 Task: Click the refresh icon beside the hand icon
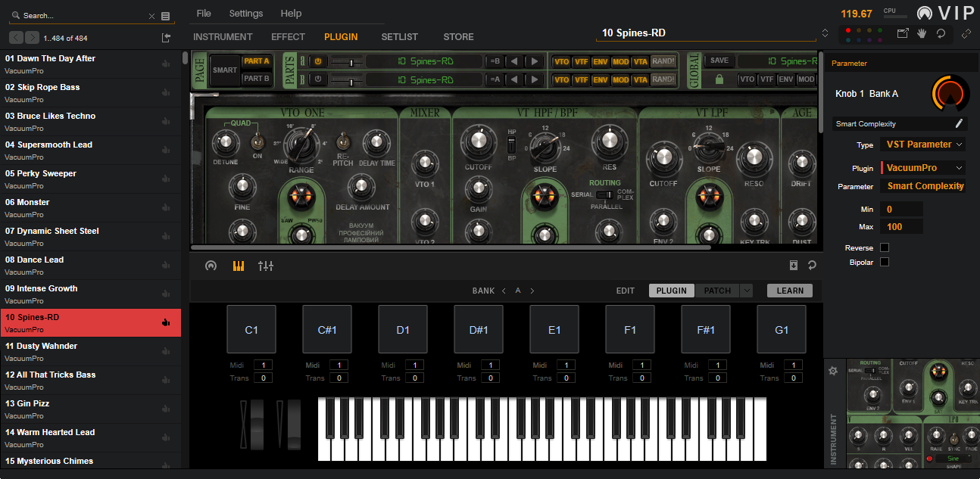pyautogui.click(x=941, y=33)
